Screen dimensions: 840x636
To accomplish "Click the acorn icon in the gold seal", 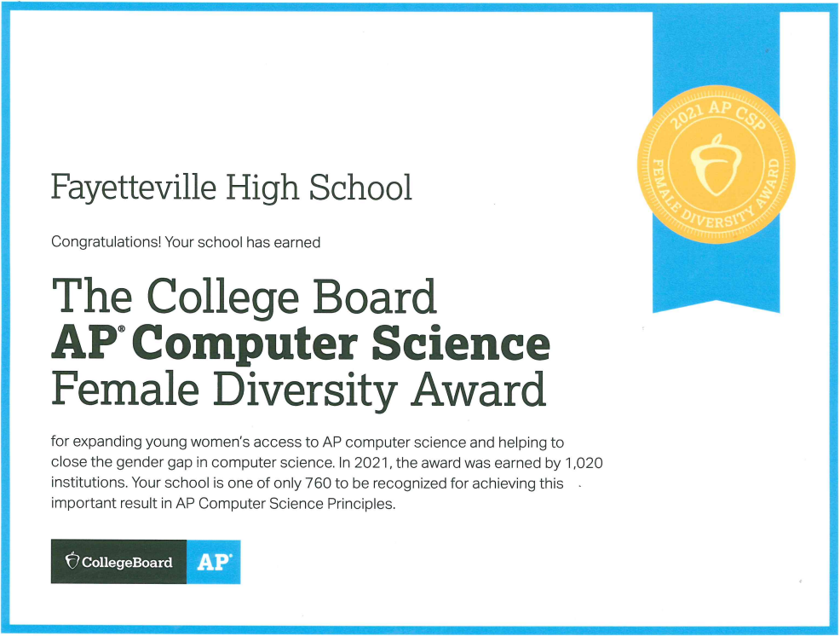I will coord(716,165).
